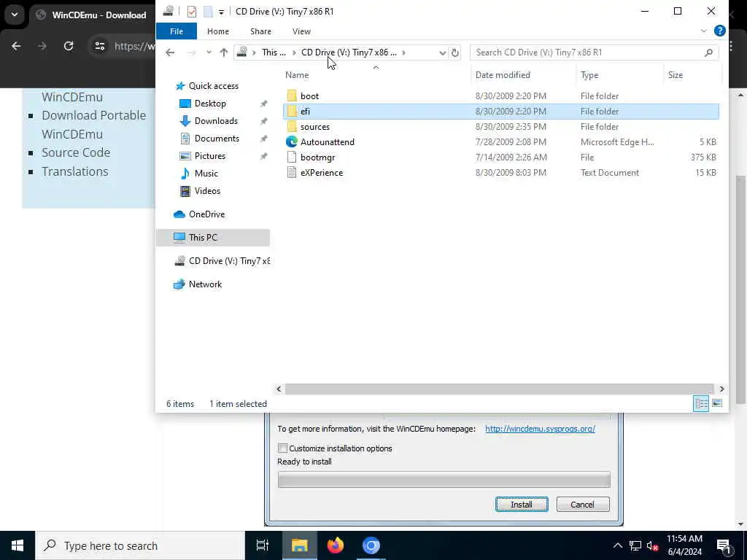Open OneDrive in navigation pane

[206, 214]
